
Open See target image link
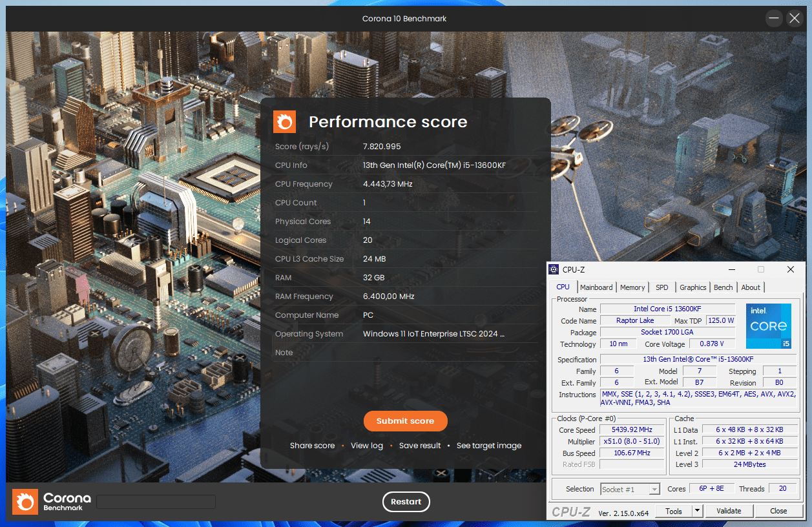coord(489,446)
